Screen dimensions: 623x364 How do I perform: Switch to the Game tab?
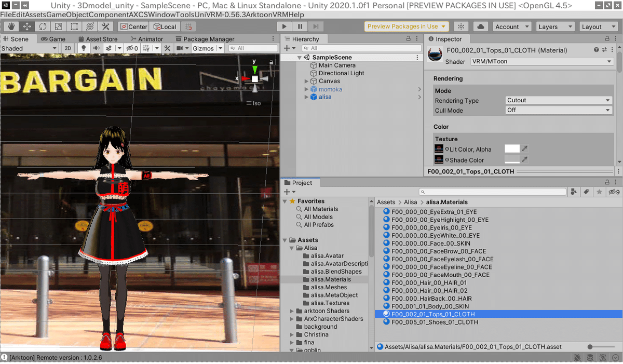click(53, 39)
